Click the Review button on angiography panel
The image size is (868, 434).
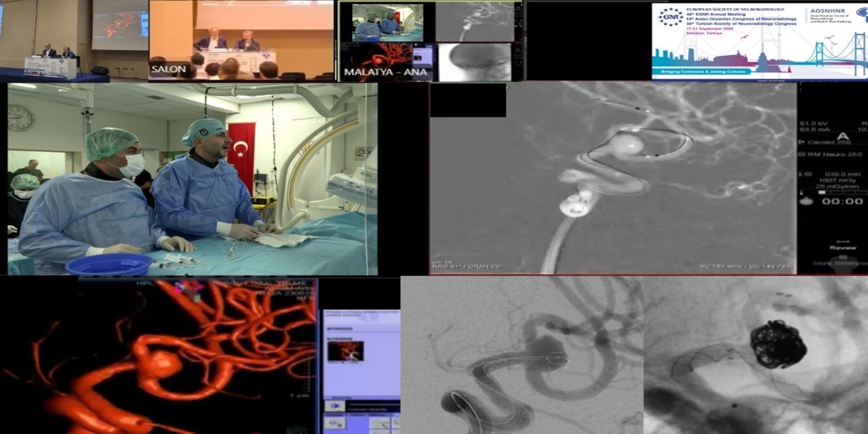click(842, 248)
